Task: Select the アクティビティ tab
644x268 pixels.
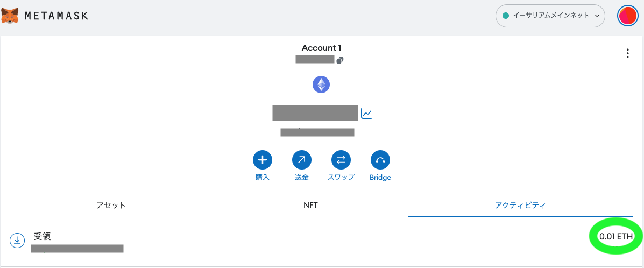Action: tap(520, 205)
